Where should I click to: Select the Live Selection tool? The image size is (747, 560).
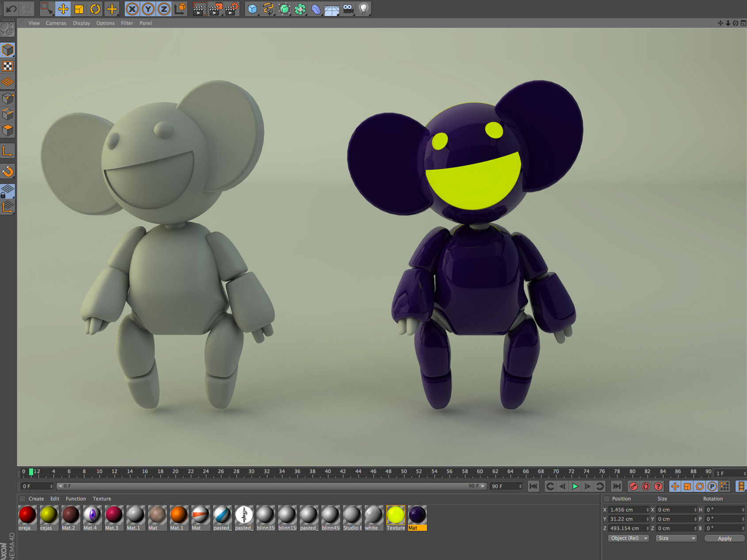47,8
